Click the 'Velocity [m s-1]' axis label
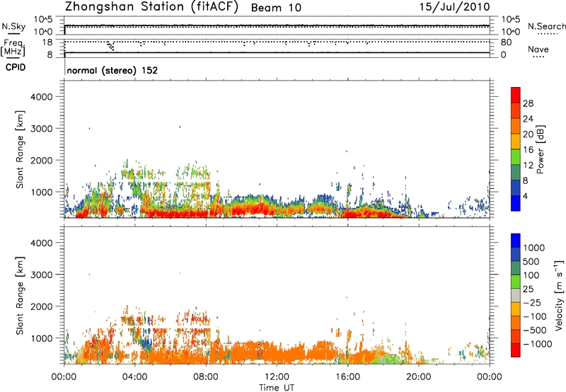This screenshot has height=392, width=566. 559,295
